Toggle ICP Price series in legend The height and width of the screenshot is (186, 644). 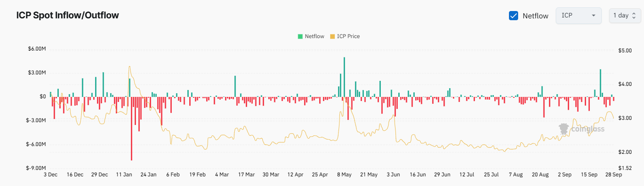coord(345,36)
